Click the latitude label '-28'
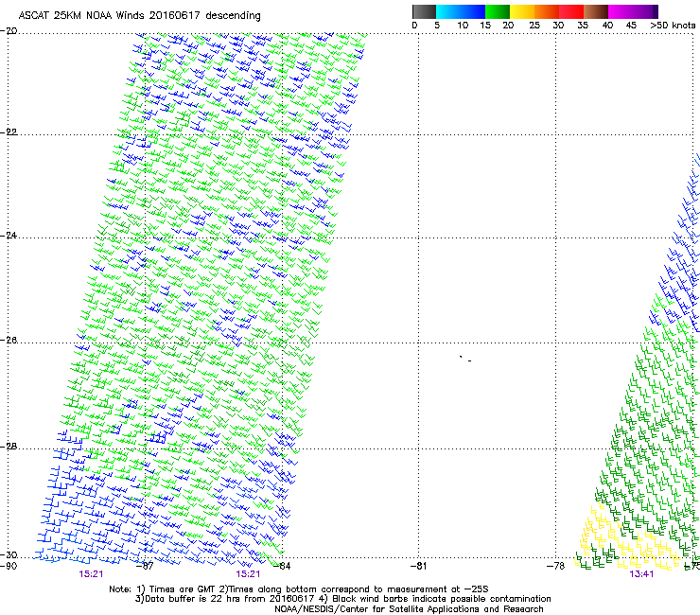The width and height of the screenshot is (700, 615). click(9, 447)
